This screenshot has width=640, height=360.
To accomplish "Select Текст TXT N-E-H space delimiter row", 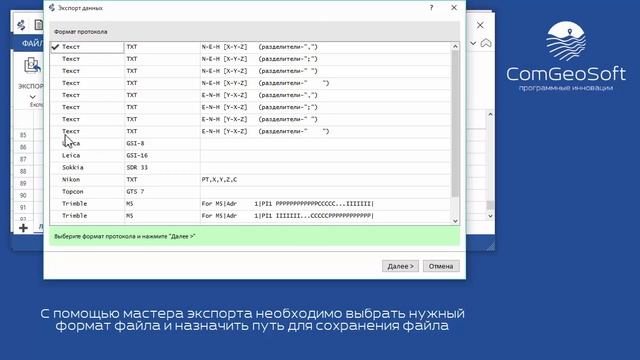I will click(x=250, y=71).
